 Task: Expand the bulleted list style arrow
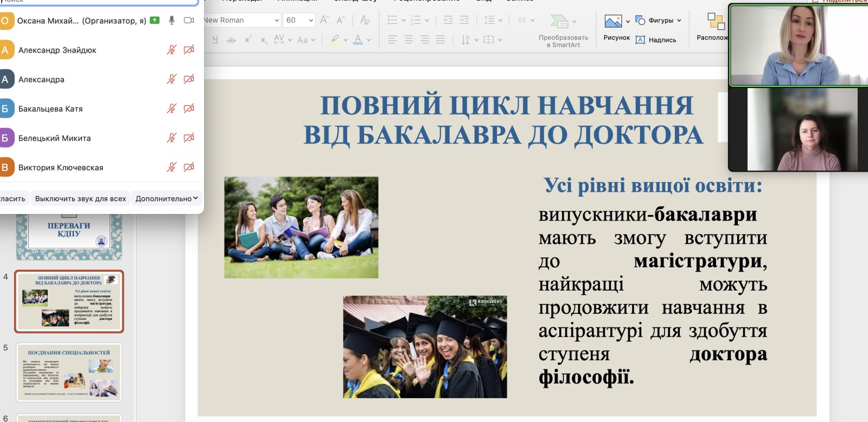point(404,21)
